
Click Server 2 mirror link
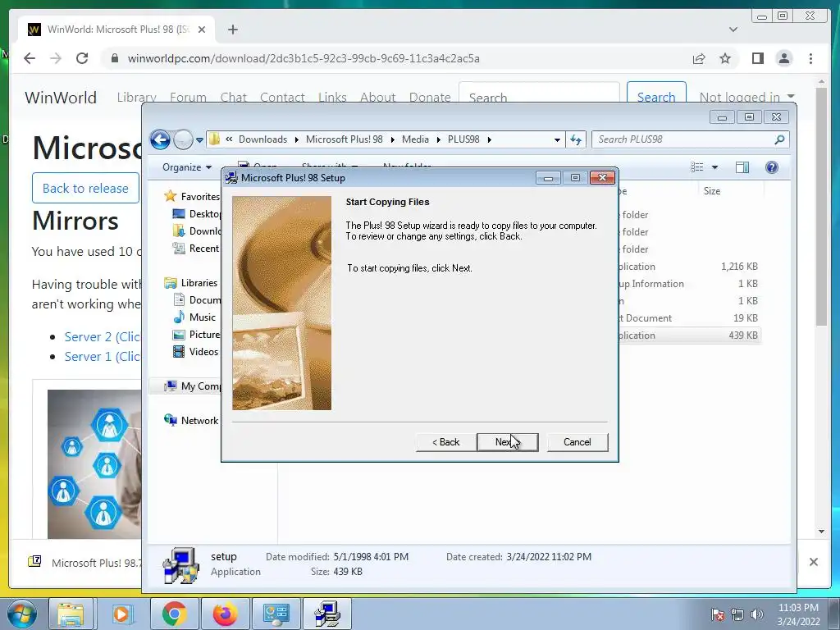pos(103,337)
